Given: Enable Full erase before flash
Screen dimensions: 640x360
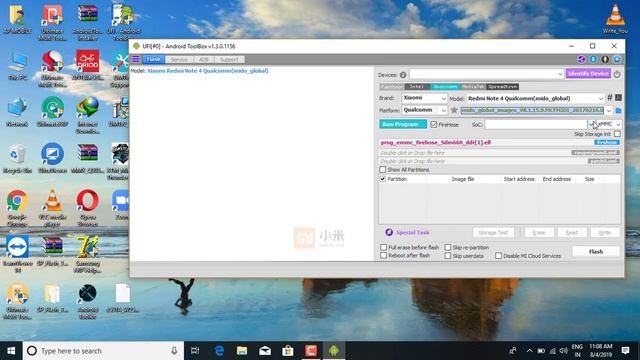Looking at the screenshot, I should (x=383, y=247).
